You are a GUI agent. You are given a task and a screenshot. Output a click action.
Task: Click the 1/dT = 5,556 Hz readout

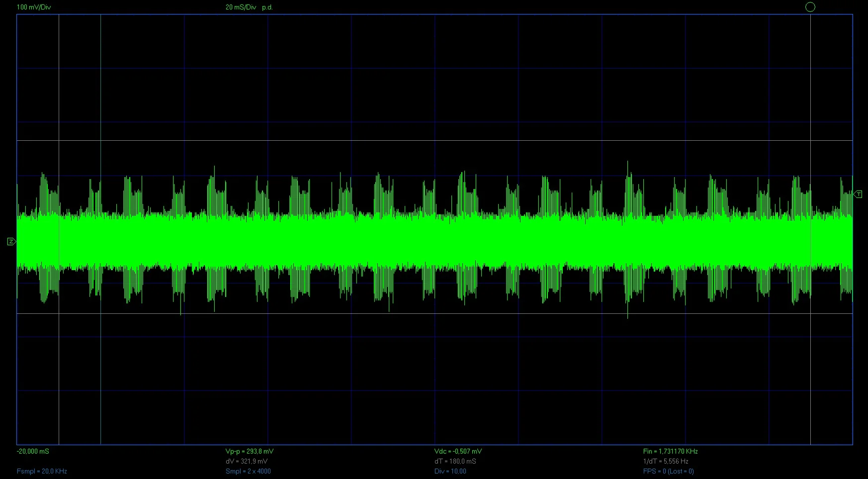[x=666, y=462]
